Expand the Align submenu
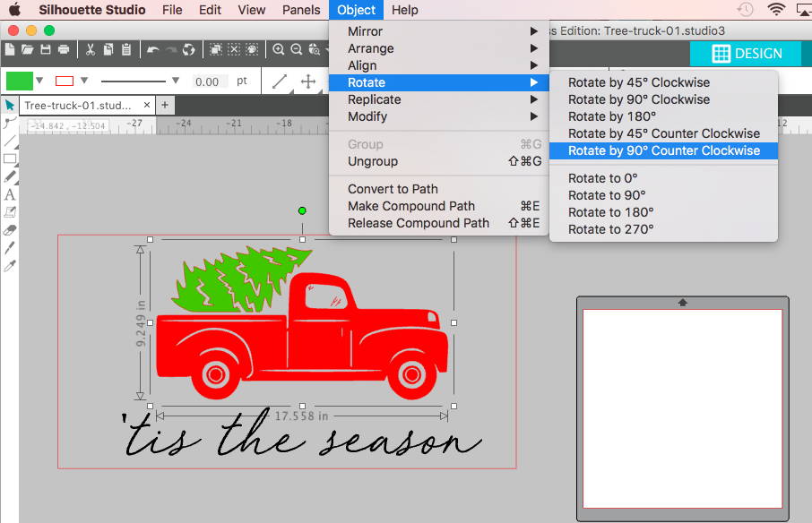The image size is (812, 523). tap(438, 65)
